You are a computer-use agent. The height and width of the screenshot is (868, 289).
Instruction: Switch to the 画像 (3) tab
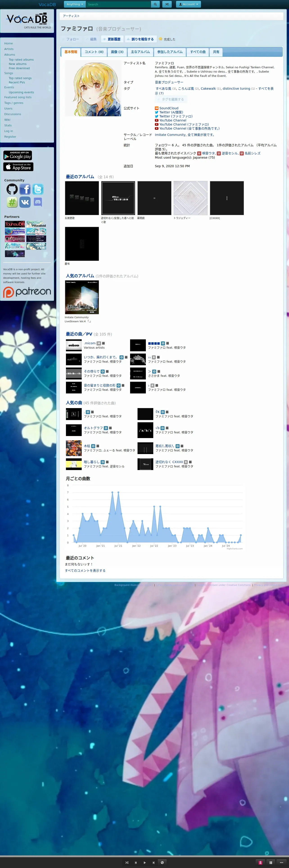[117, 52]
